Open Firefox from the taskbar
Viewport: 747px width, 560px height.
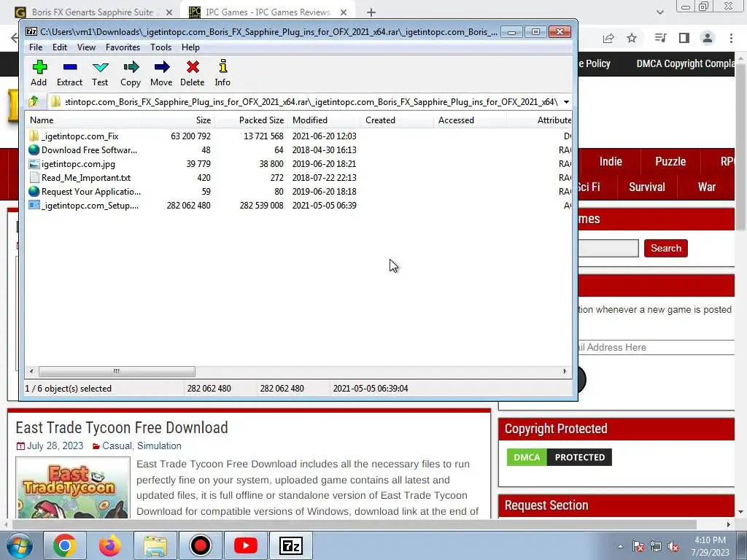tap(110, 545)
